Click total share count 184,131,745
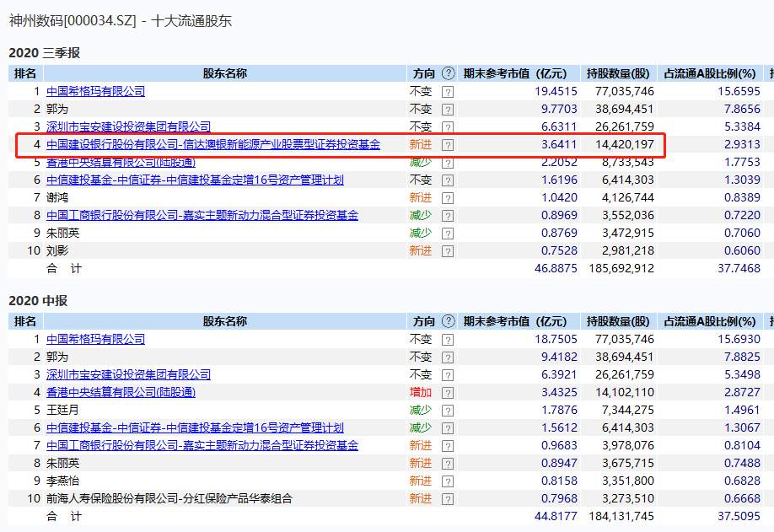This screenshot has height=532, width=774. (621, 517)
